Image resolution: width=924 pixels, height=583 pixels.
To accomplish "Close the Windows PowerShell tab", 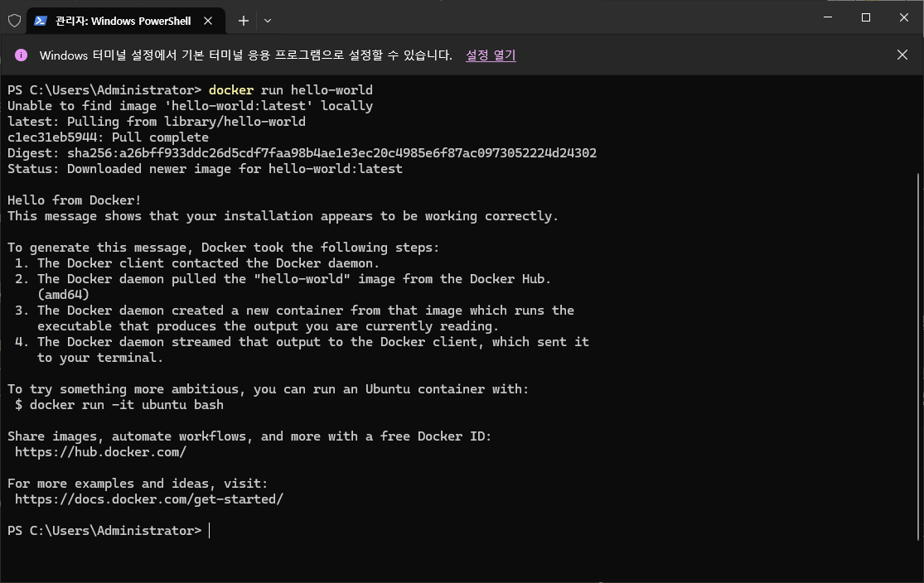I will [208, 21].
